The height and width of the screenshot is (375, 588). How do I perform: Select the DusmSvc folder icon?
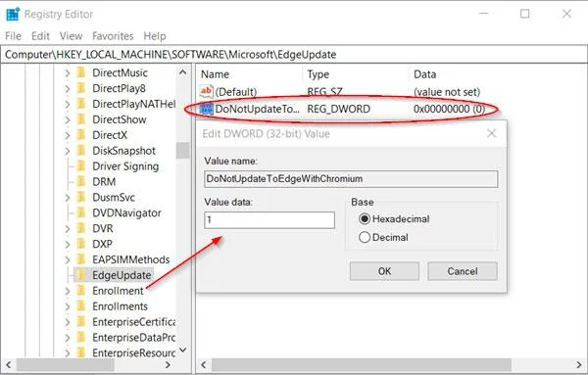coord(81,197)
